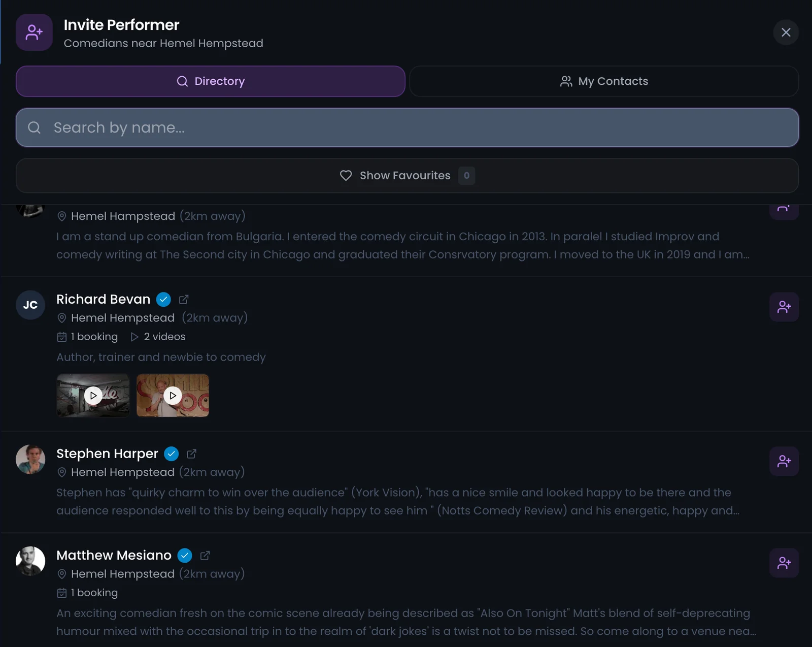Click the JC avatar for Richard Bevan
The width and height of the screenshot is (812, 647).
pyautogui.click(x=30, y=305)
